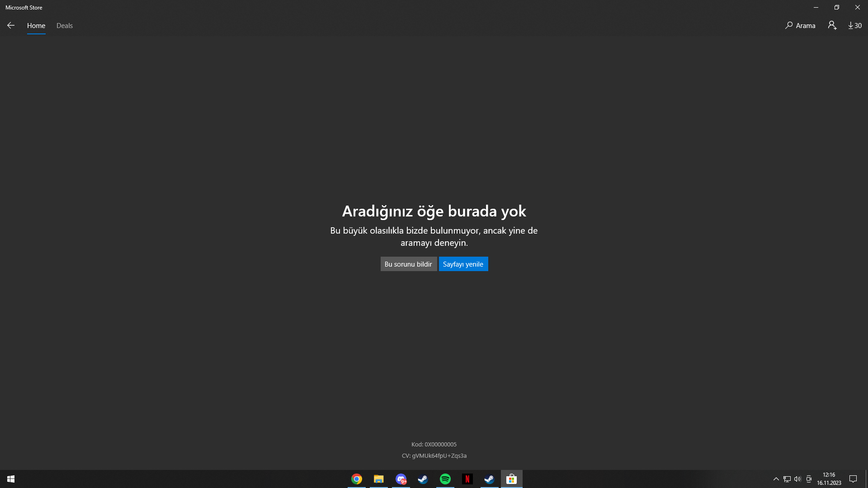The width and height of the screenshot is (868, 488).
Task: Expand hidden system tray icons
Action: (776, 479)
